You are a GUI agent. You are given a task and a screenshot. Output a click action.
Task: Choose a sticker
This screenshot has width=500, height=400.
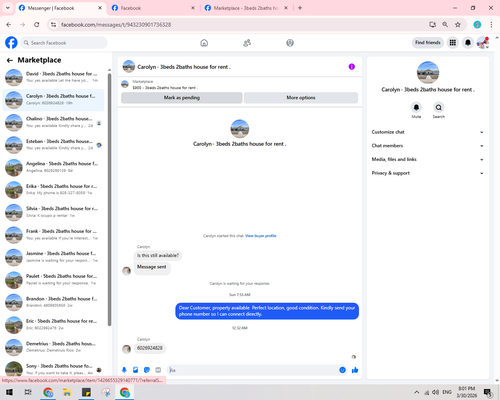(147, 370)
